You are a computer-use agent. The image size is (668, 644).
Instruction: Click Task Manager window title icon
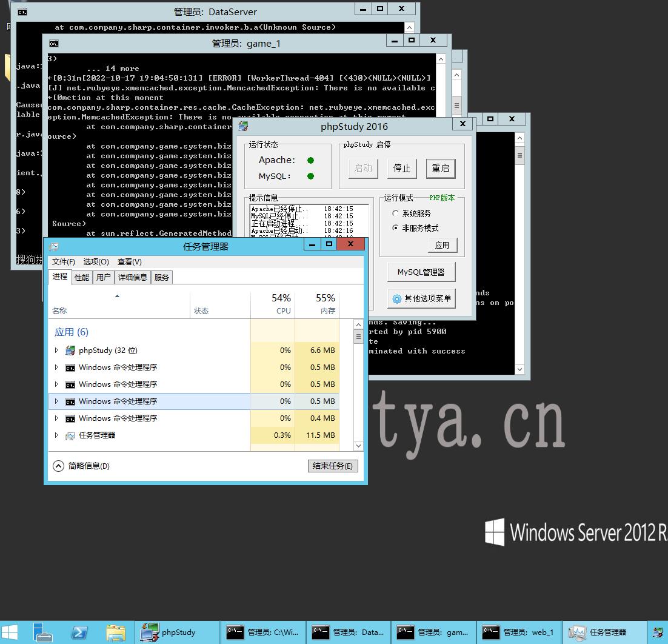click(x=54, y=246)
